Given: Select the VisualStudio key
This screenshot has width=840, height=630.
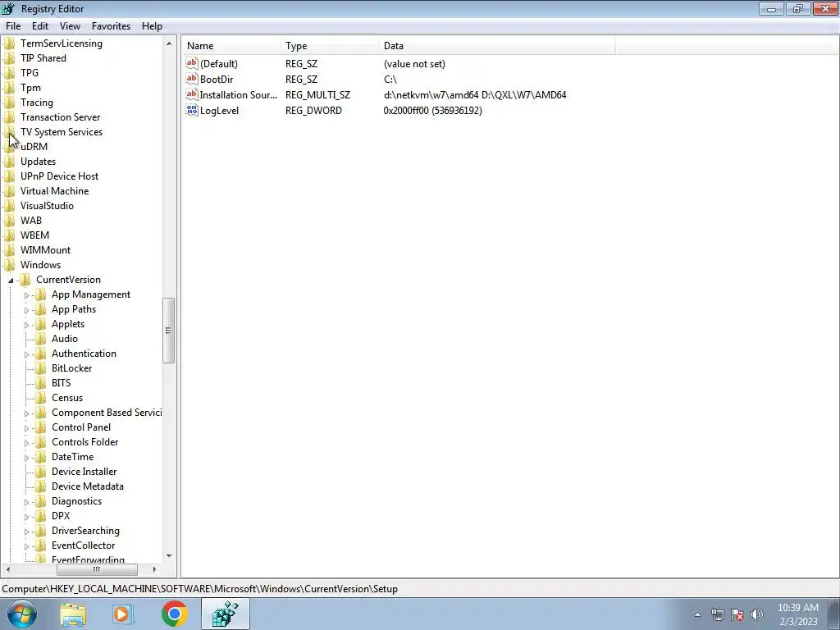Looking at the screenshot, I should click(x=47, y=206).
